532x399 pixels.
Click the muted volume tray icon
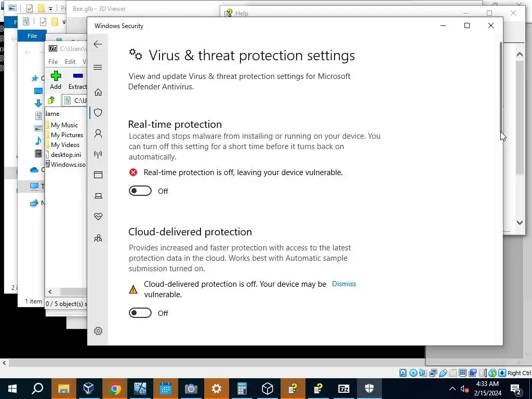point(464,389)
